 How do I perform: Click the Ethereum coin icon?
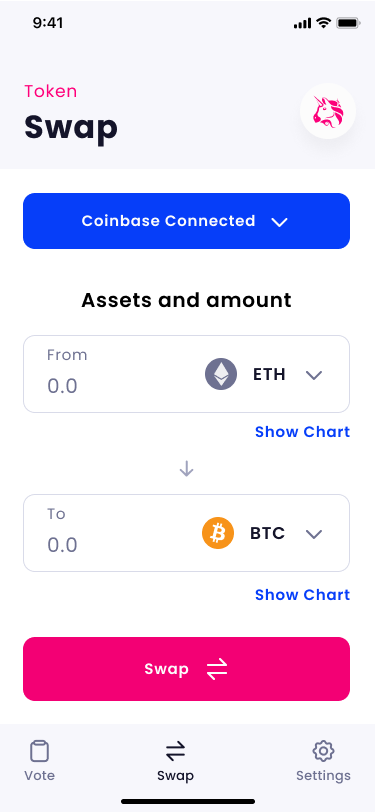(221, 374)
